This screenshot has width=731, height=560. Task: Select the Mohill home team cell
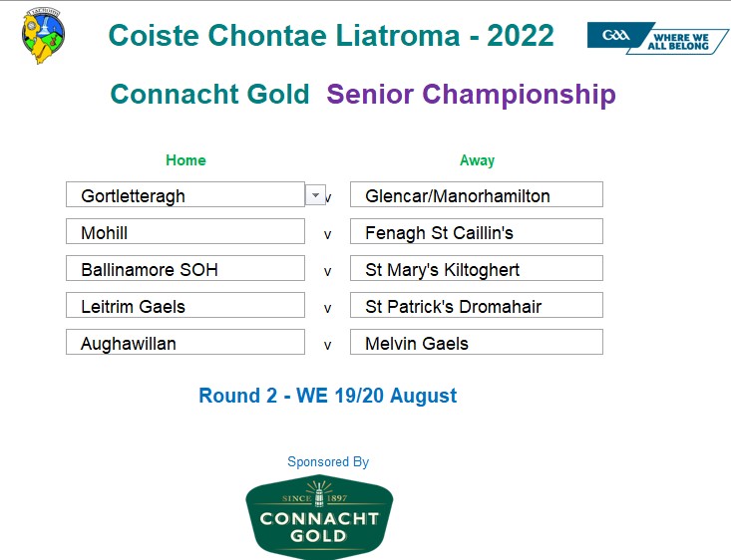point(185,231)
